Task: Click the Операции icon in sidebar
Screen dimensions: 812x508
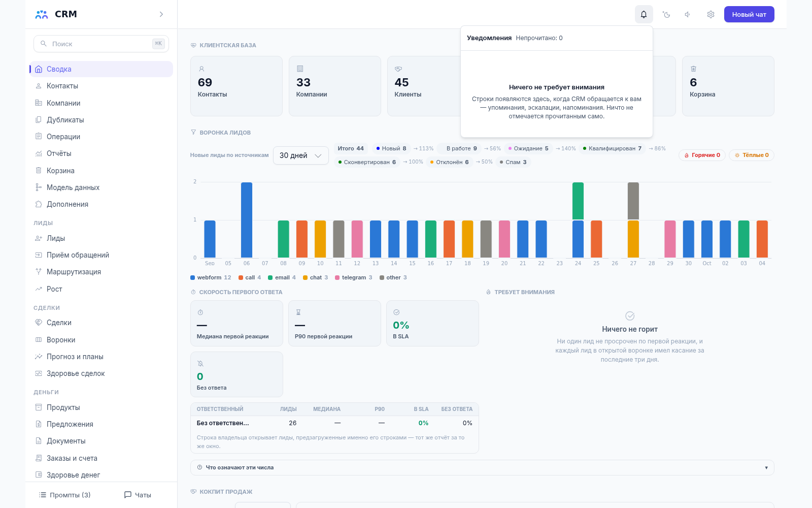Action: pyautogui.click(x=39, y=136)
